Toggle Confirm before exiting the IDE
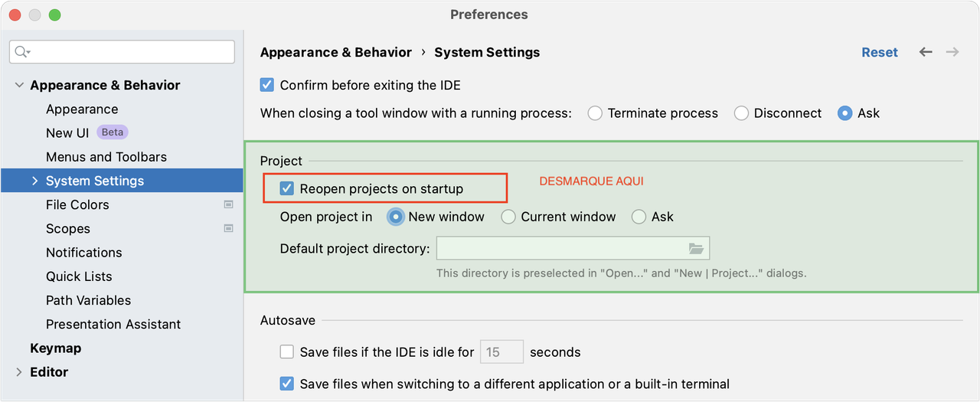Screen dimensions: 980x402 pyautogui.click(x=267, y=85)
